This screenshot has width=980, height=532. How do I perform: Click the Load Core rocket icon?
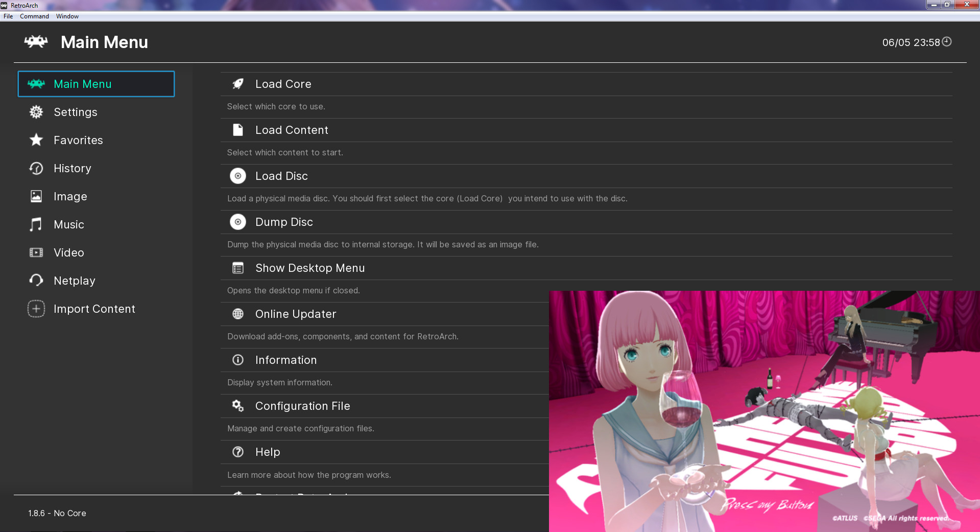[x=238, y=84]
